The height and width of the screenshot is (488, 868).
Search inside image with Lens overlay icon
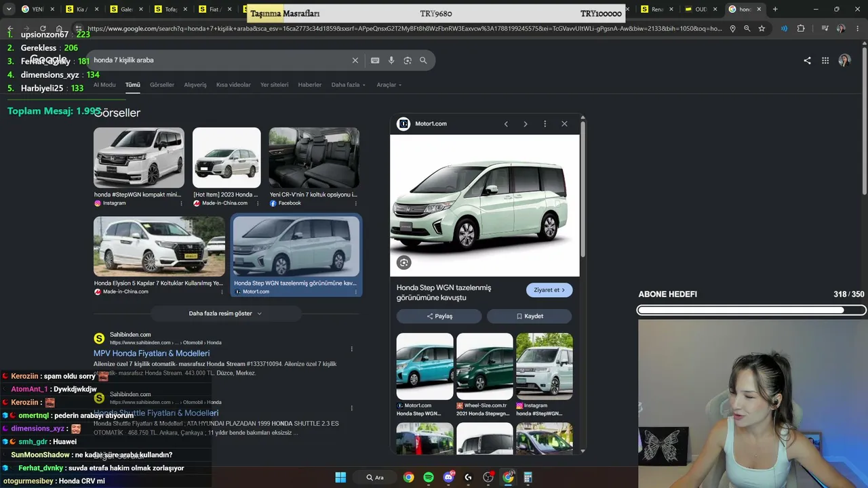pos(404,263)
